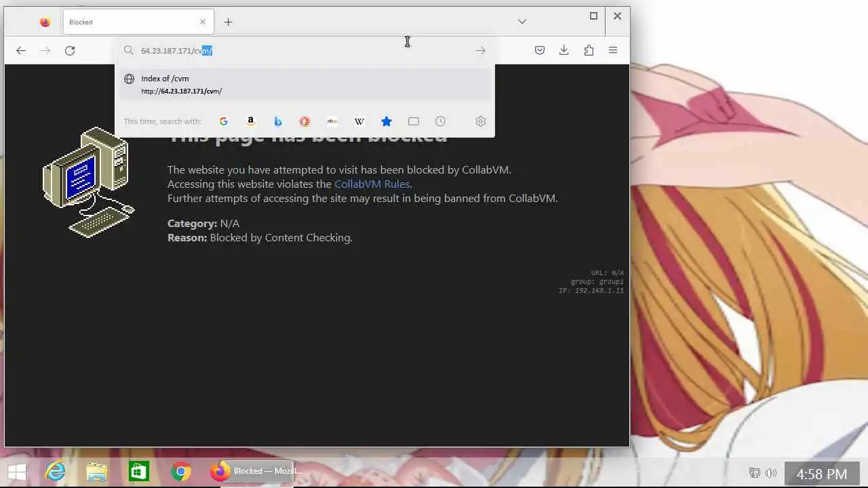Click the 4:58 PM clock
868x488 pixels.
(x=821, y=474)
